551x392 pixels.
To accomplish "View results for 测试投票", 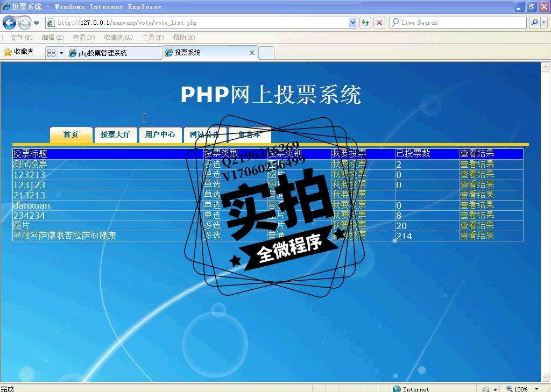I will click(x=477, y=164).
